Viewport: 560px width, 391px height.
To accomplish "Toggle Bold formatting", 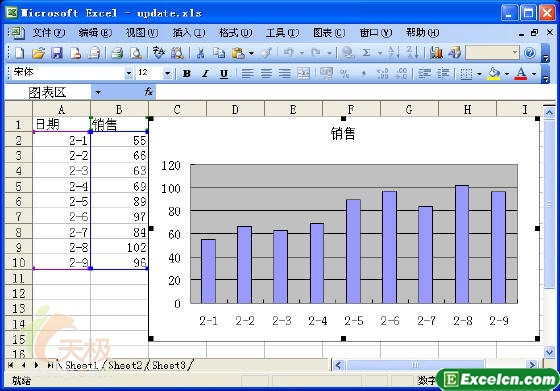I will coord(186,74).
